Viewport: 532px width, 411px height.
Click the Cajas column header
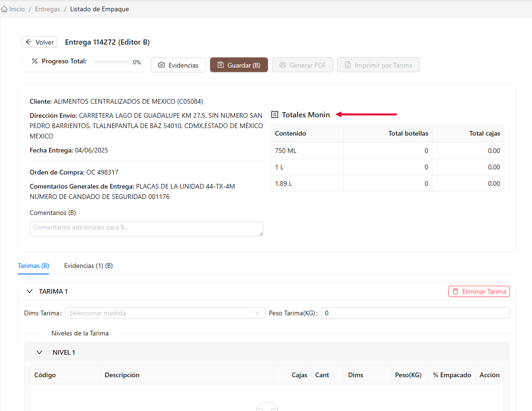(x=293, y=375)
